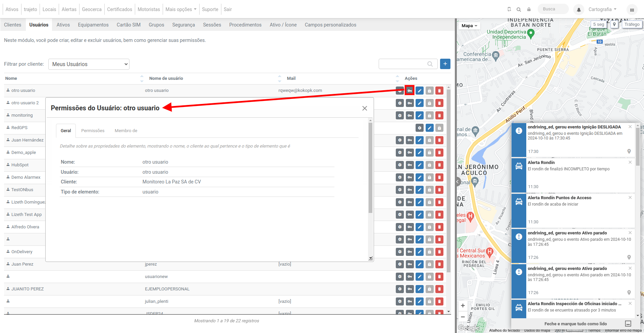Open the Filtrar por cliente dropdown
644x333 pixels.
point(89,64)
